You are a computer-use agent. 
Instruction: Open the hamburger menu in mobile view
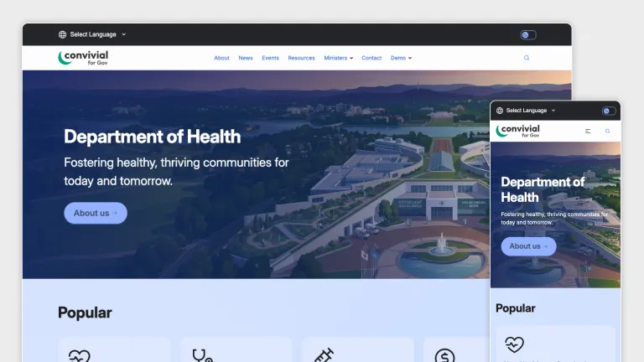point(588,131)
